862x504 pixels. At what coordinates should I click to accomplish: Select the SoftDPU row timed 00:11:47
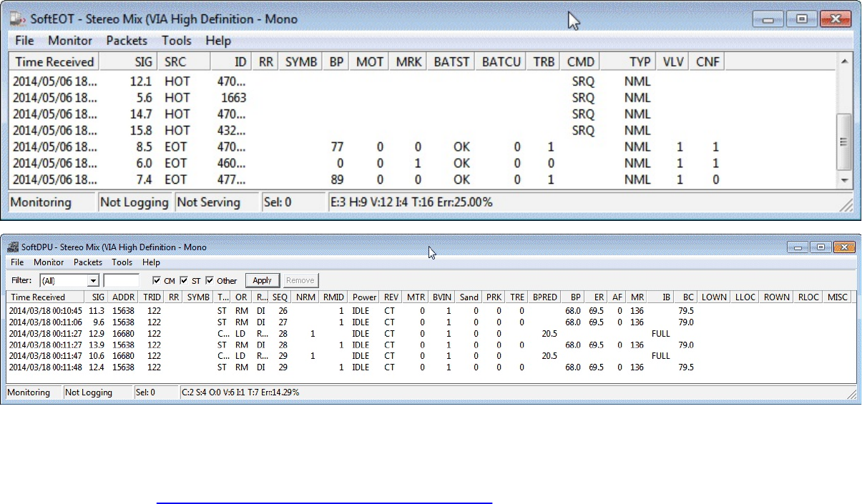click(430, 356)
